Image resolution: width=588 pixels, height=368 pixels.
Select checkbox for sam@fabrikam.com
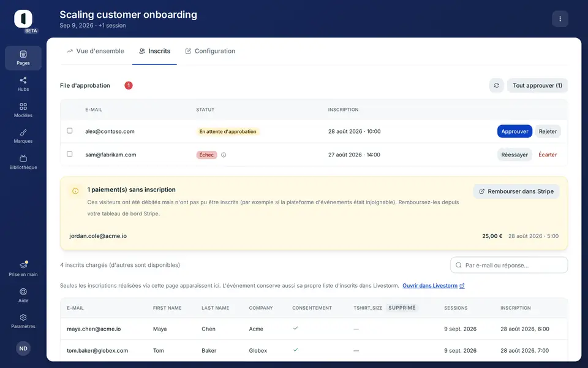coord(69,154)
